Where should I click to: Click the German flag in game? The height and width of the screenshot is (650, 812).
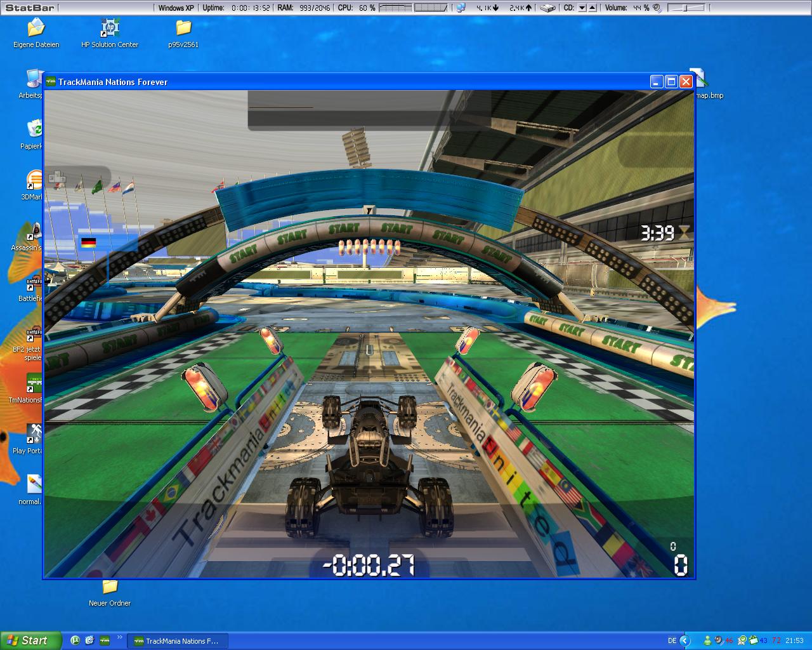(x=89, y=242)
